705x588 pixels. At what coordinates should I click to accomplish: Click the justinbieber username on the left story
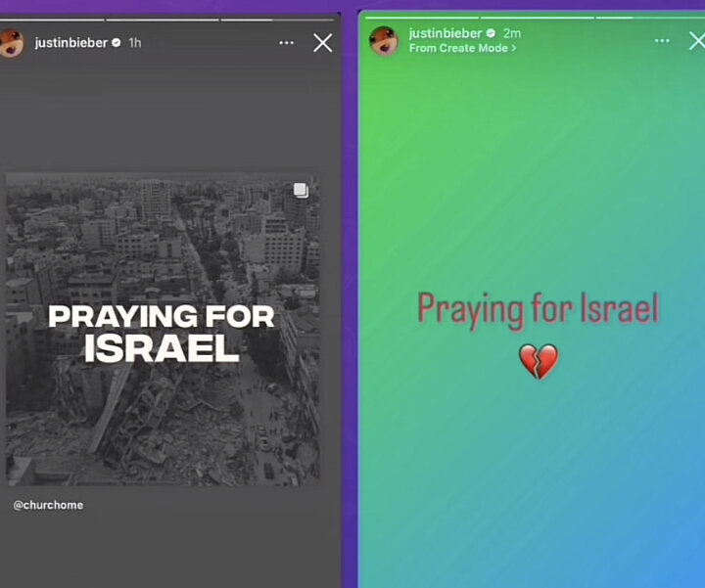click(71, 43)
